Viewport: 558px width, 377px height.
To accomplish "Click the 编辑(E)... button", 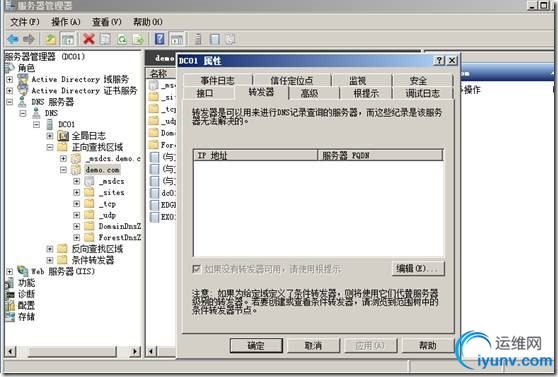I will coord(418,268).
